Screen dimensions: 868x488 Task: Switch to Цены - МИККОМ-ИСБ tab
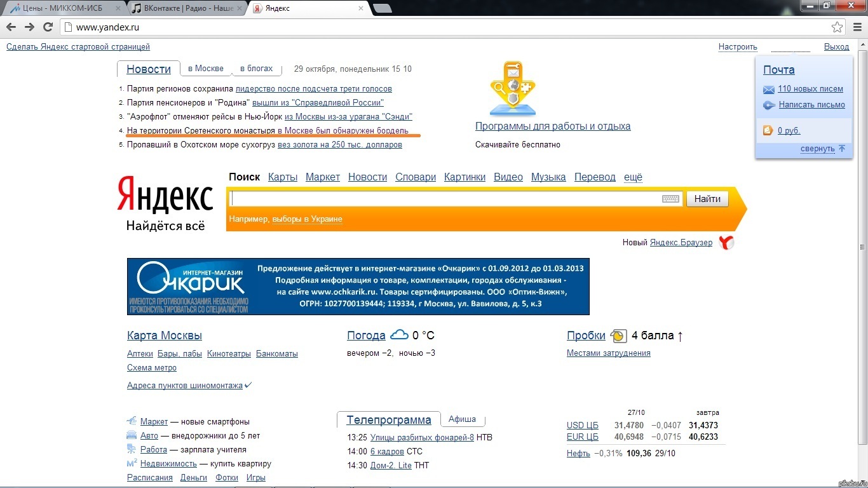pos(64,8)
